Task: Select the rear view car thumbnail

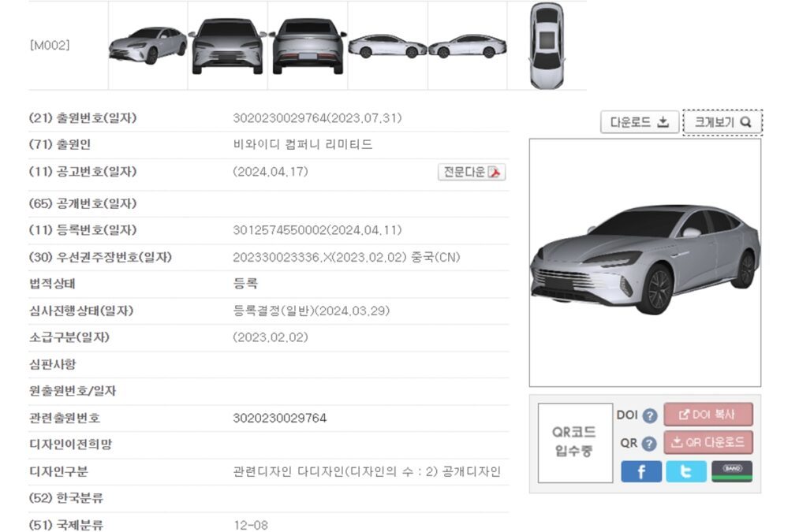Action: [308, 47]
